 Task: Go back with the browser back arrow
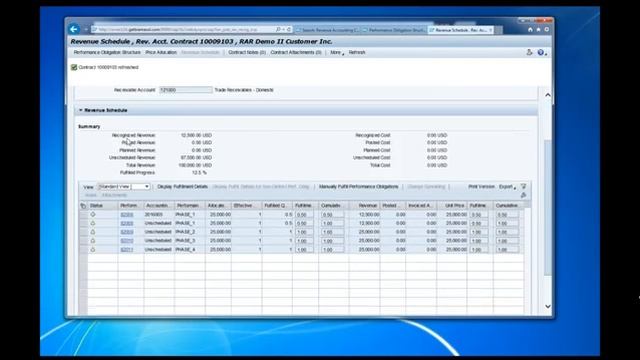click(74, 29)
